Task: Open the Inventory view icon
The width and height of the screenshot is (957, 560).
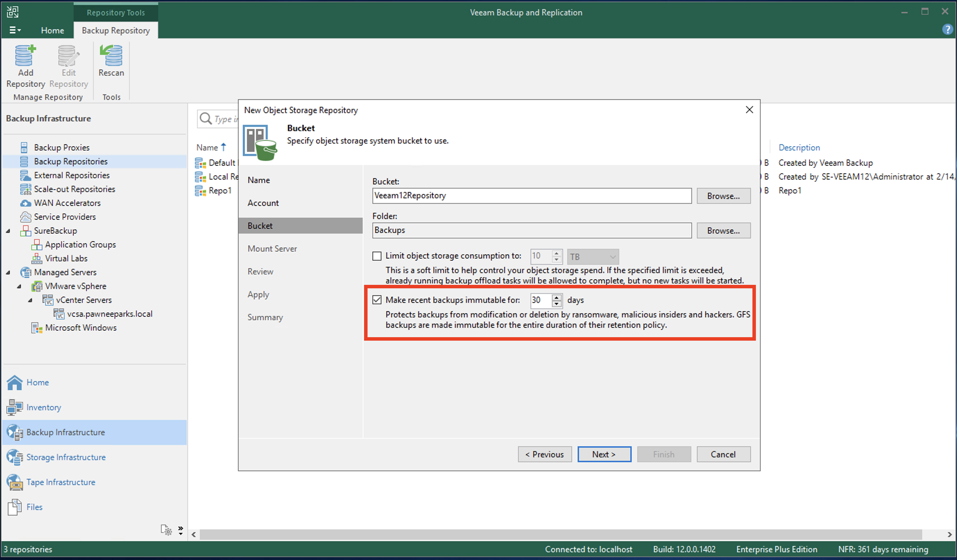Action: [15, 408]
